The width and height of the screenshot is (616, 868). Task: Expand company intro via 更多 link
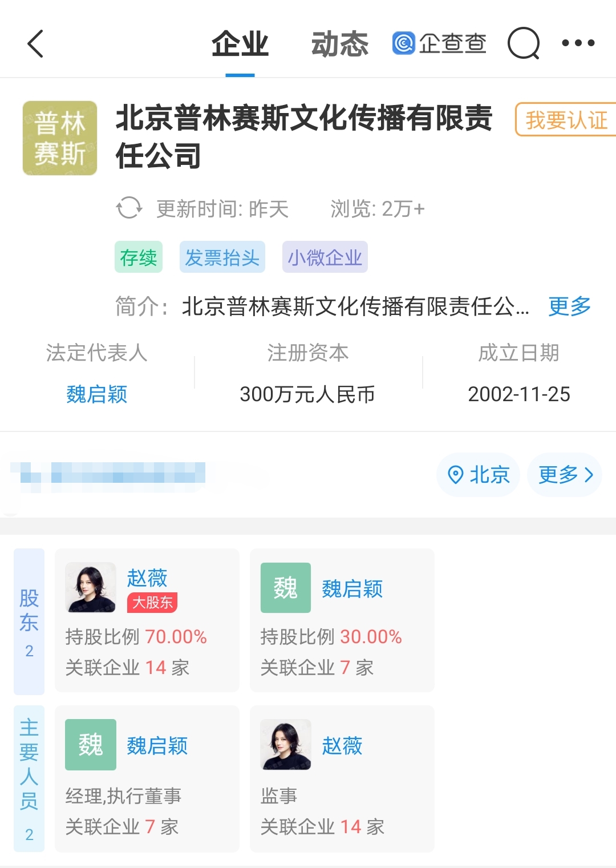pos(569,306)
